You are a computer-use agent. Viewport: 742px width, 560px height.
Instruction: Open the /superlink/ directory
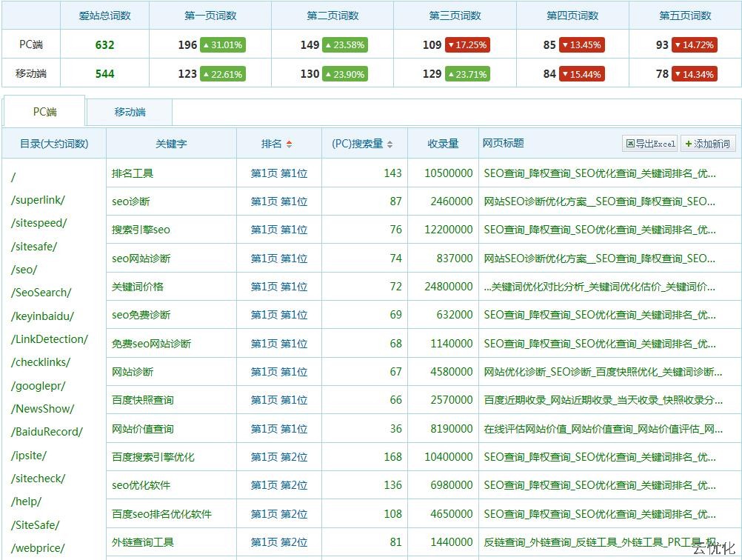click(x=38, y=200)
